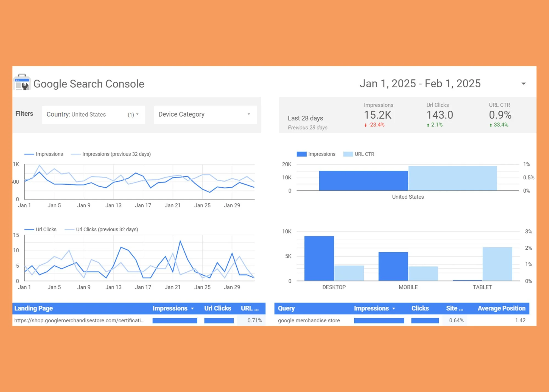549x392 pixels.
Task: Click the Clicks column header in Query table
Action: (420, 308)
